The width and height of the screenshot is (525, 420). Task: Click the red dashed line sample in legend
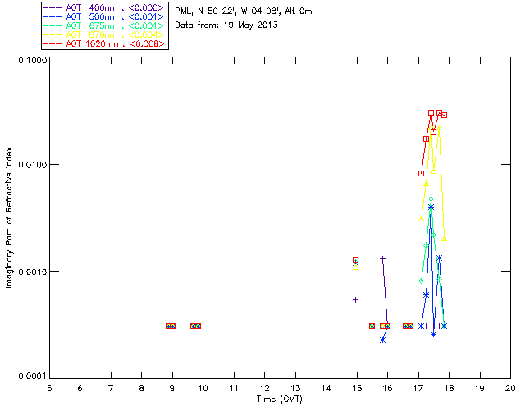(52, 43)
